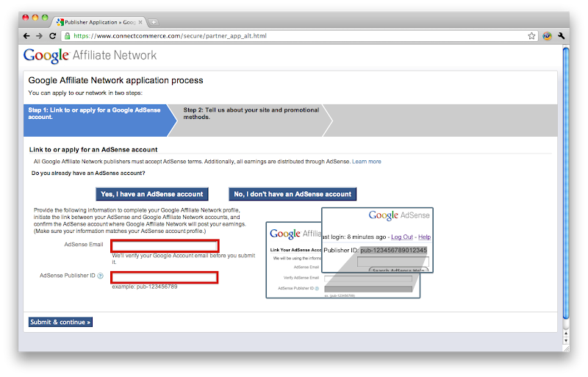Click No, I don't have an AdSense account

[x=293, y=194]
